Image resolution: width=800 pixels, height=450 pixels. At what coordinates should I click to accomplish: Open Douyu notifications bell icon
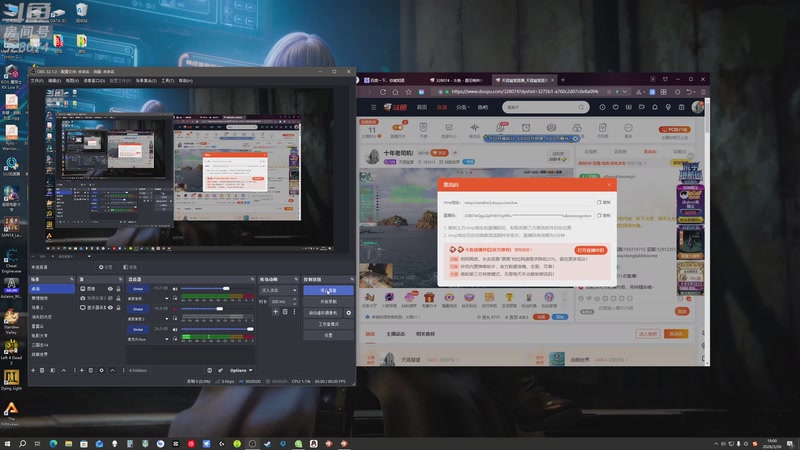point(655,107)
